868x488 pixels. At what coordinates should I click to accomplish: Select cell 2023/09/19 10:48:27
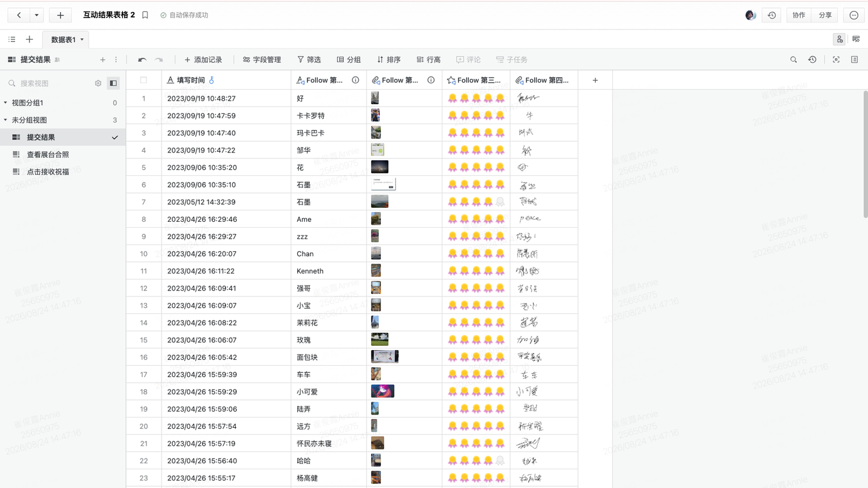[226, 98]
